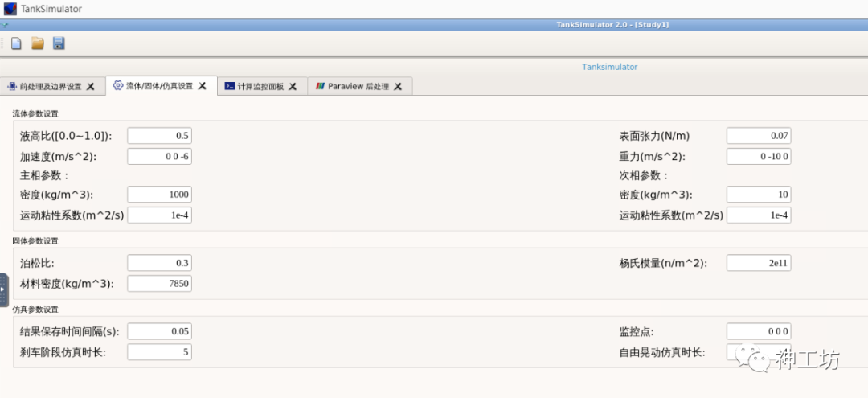Click the 泊松比 input field
This screenshot has height=398, width=868.
coord(159,263)
